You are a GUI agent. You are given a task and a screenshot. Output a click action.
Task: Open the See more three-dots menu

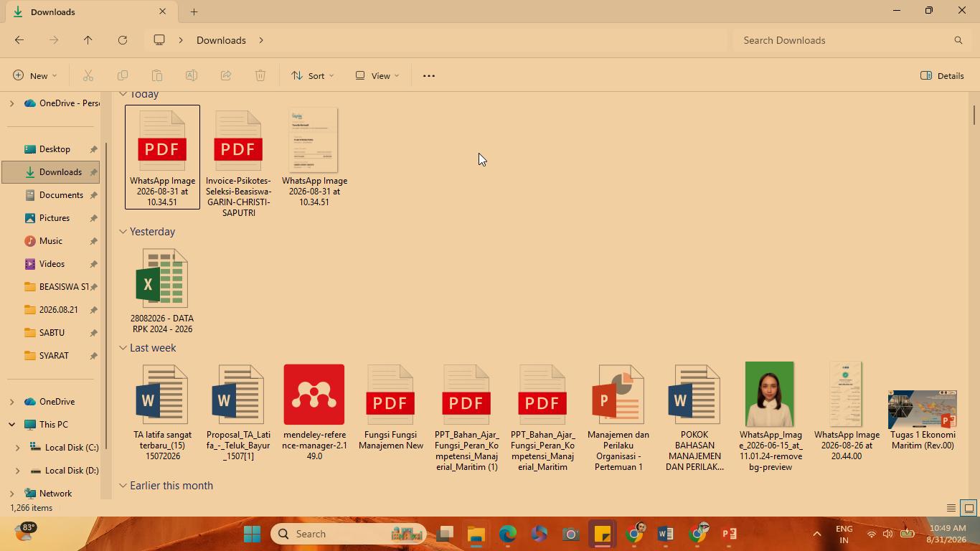pos(429,75)
